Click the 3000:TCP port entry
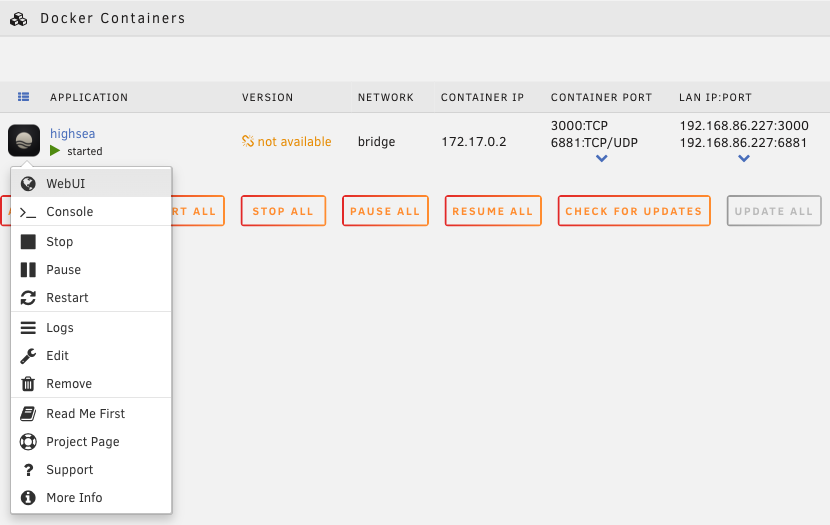 pos(579,125)
